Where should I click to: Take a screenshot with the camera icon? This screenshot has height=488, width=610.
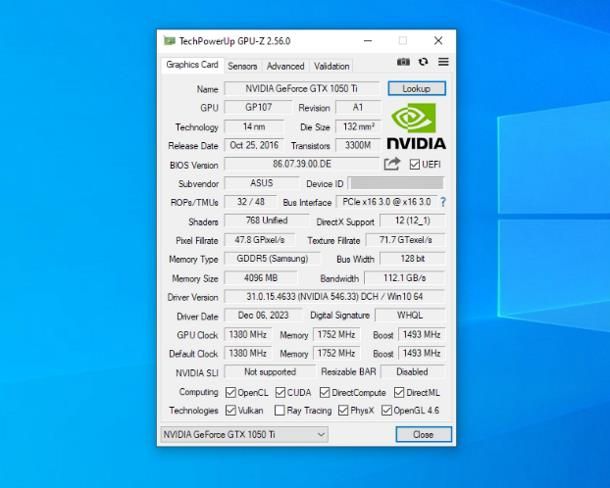403,62
